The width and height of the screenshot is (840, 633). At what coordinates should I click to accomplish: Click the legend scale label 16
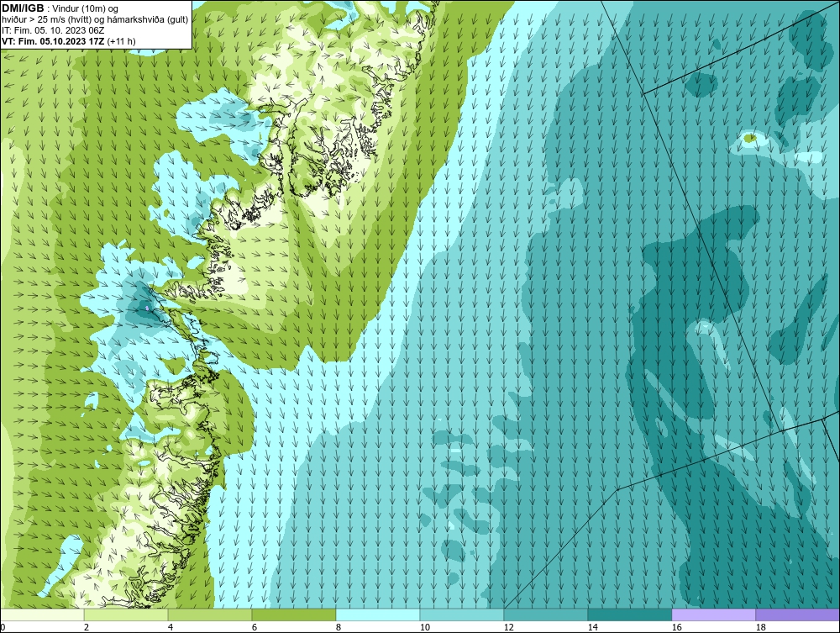(676, 627)
